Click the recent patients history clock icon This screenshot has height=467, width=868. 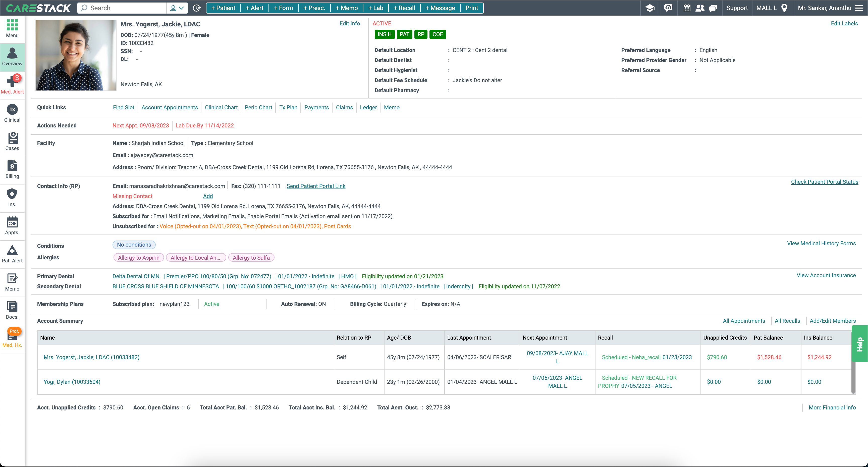(197, 8)
